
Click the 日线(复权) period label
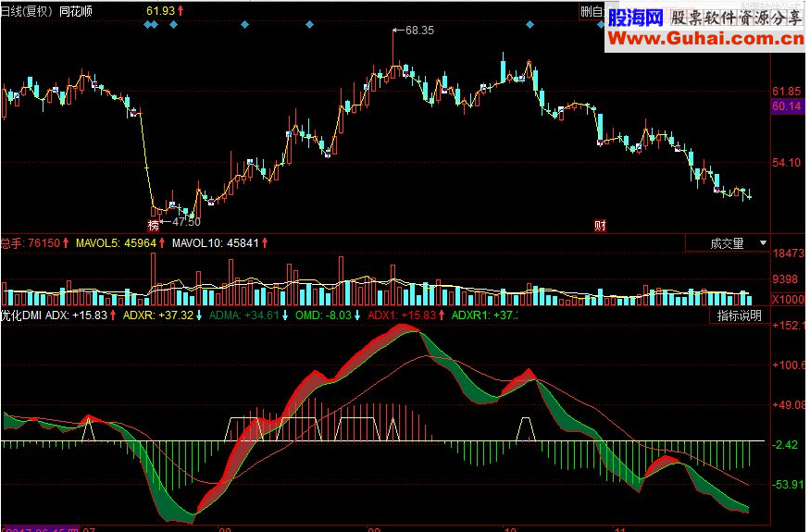click(x=27, y=11)
